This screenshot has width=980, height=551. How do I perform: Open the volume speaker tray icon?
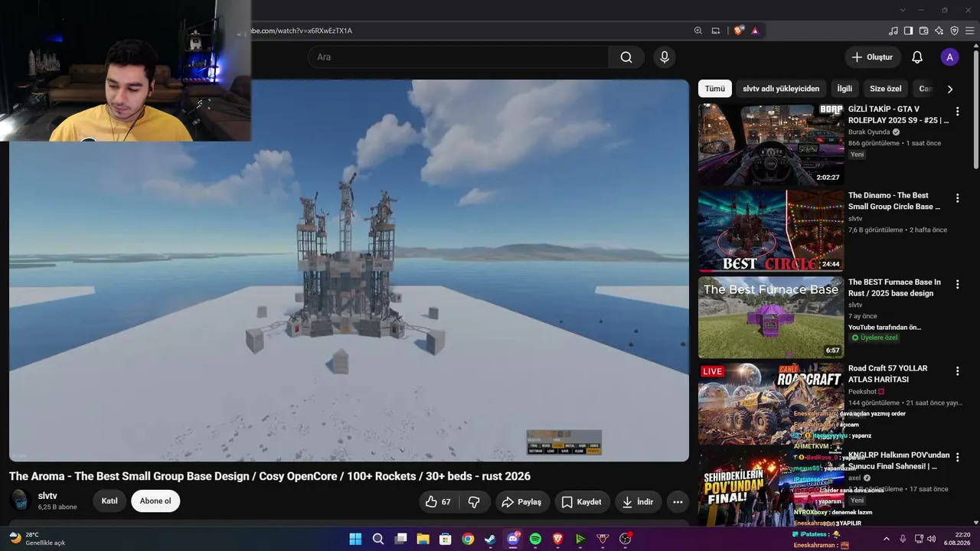click(932, 539)
